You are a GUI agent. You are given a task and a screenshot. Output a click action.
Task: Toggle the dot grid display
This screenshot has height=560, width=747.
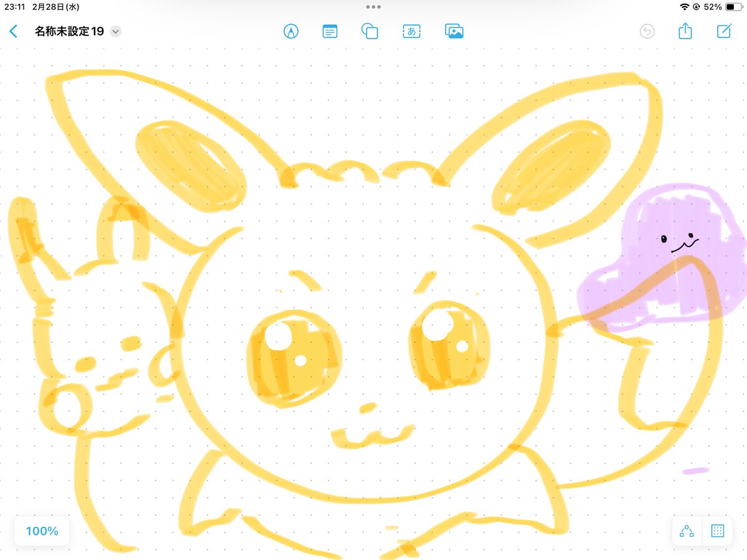point(717,531)
